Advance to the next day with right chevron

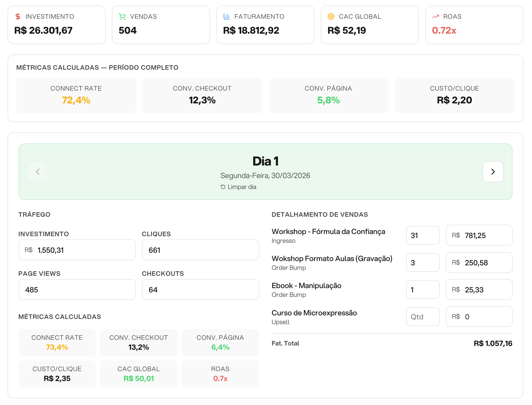pyautogui.click(x=493, y=172)
